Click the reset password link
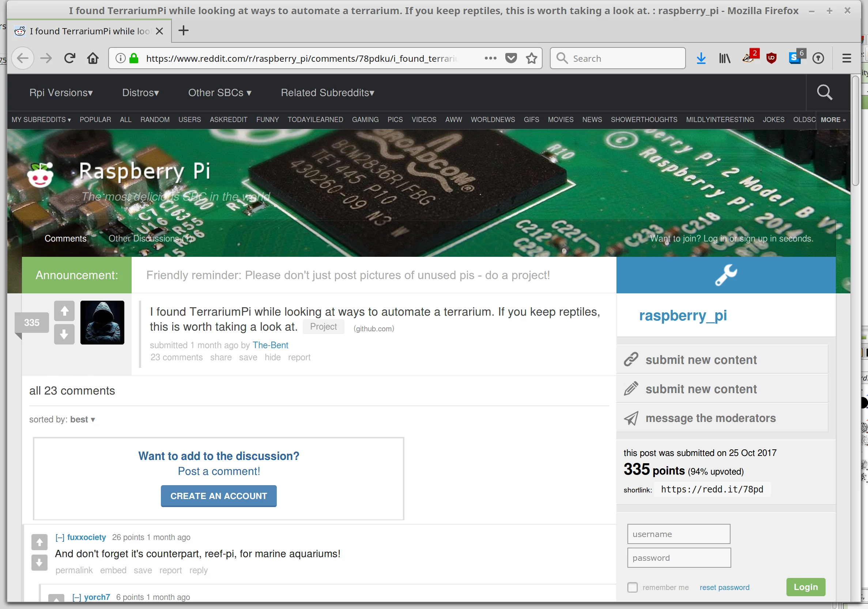 tap(724, 587)
